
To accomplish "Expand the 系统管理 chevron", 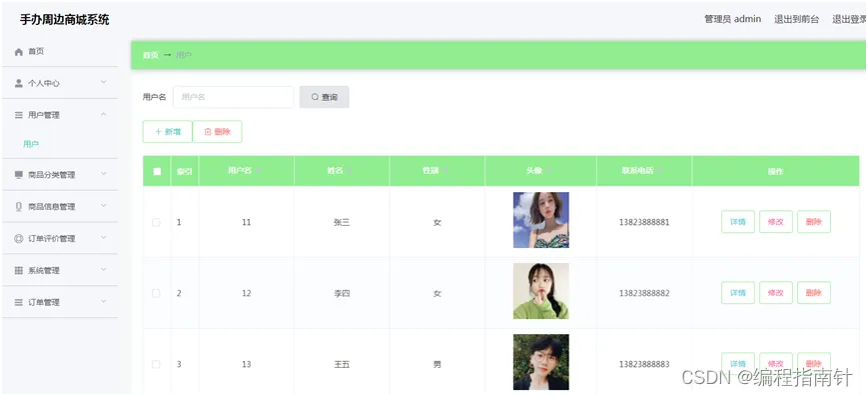I will click(x=104, y=270).
